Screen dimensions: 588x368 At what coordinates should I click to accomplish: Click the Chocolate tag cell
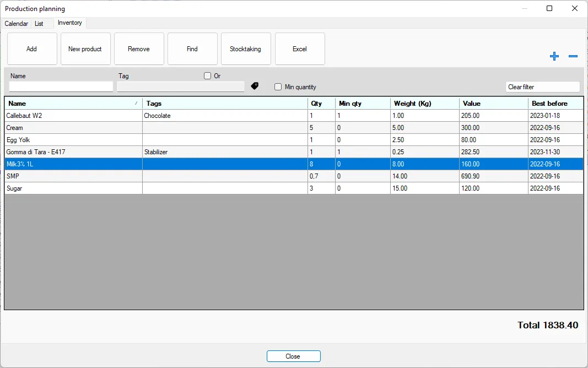point(225,116)
